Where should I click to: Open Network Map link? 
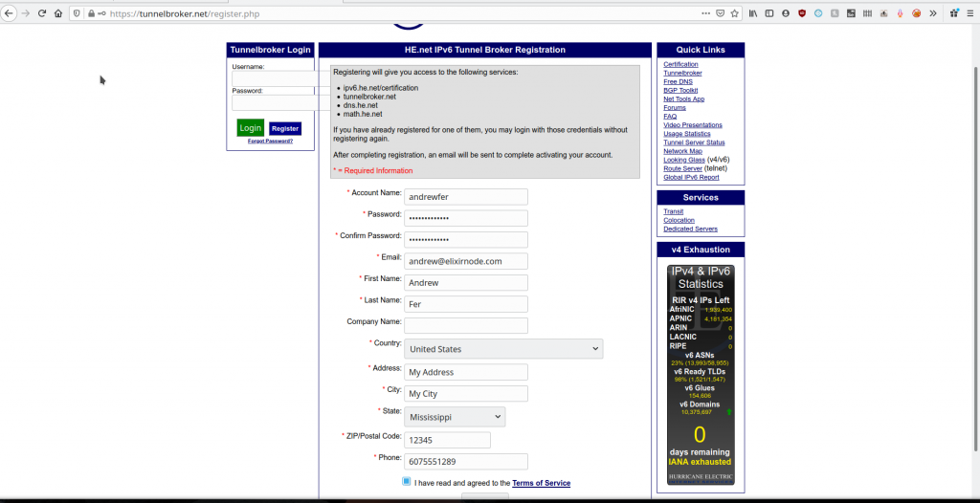(x=682, y=151)
